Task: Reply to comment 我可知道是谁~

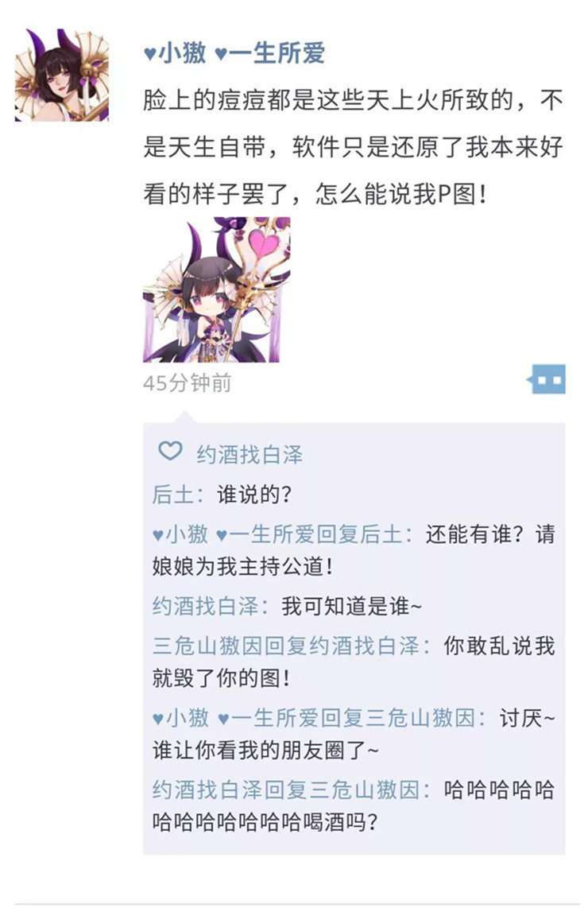Action: click(x=352, y=607)
